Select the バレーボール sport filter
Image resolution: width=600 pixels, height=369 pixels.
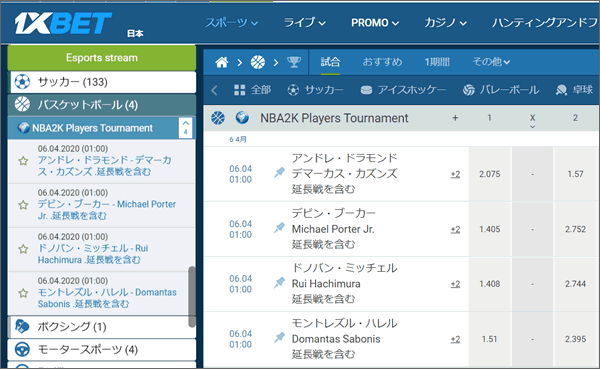[x=501, y=90]
